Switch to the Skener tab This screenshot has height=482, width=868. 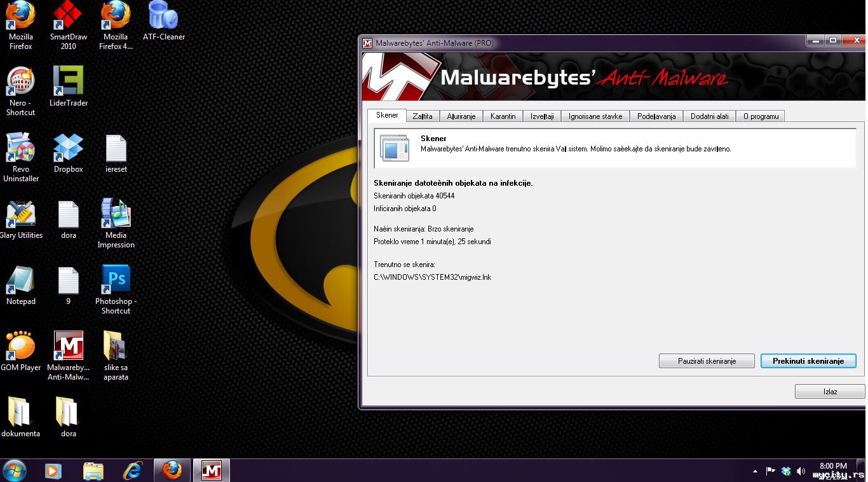coord(387,115)
